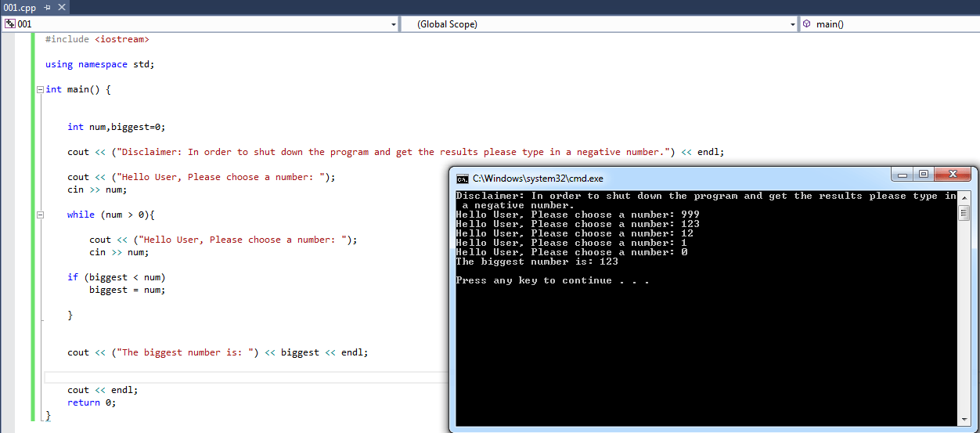Click the 'return 0;' line
This screenshot has height=433, width=980.
coord(92,402)
